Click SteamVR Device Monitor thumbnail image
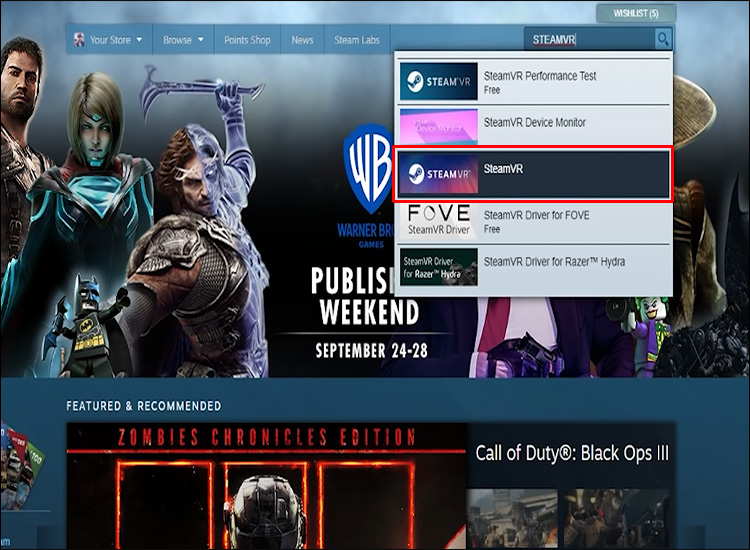750x550 pixels. 439,127
